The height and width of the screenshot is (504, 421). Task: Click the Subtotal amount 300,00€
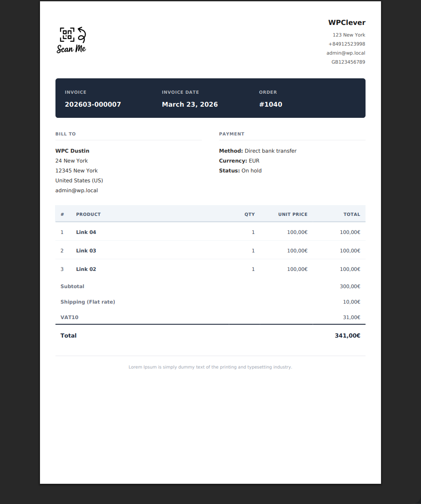pos(350,286)
